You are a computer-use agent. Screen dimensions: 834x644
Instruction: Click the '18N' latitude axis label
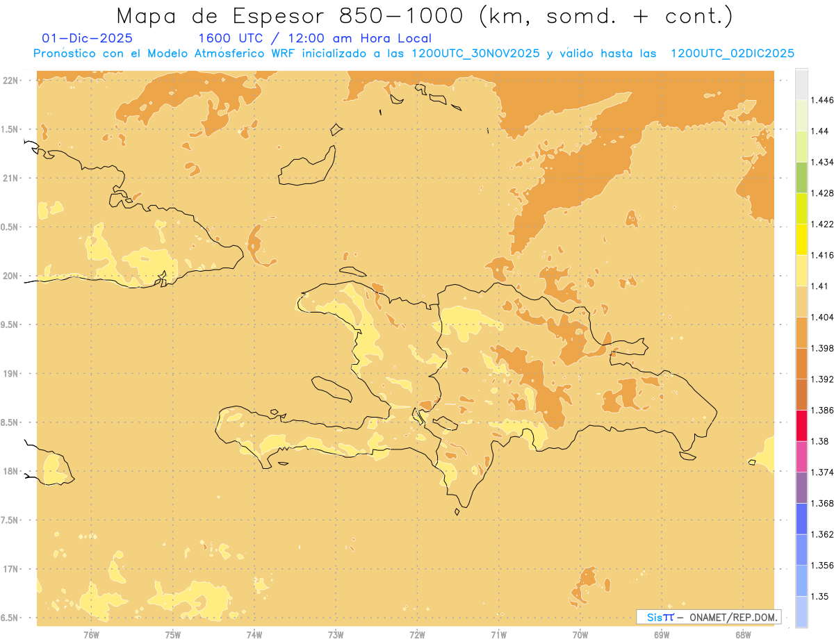coord(10,471)
